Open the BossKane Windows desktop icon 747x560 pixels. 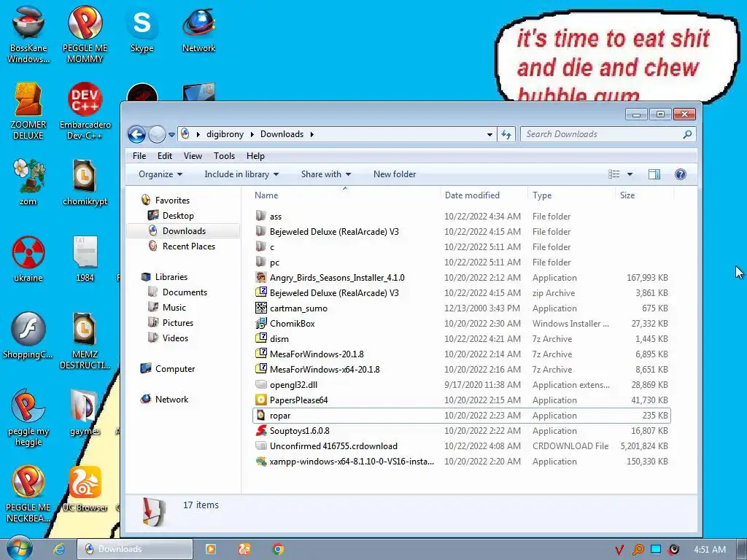(28, 34)
